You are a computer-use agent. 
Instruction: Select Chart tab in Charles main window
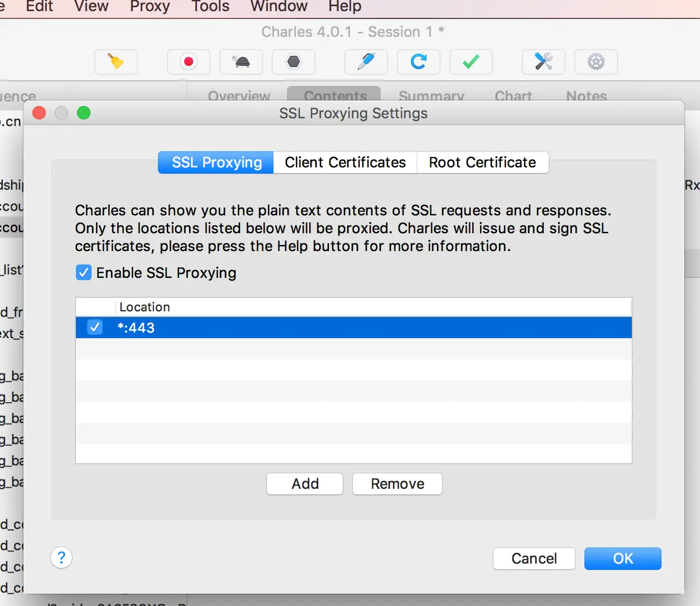click(x=513, y=96)
